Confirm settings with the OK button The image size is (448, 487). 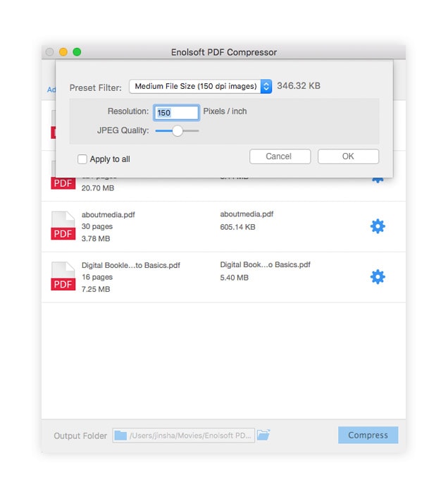(348, 156)
